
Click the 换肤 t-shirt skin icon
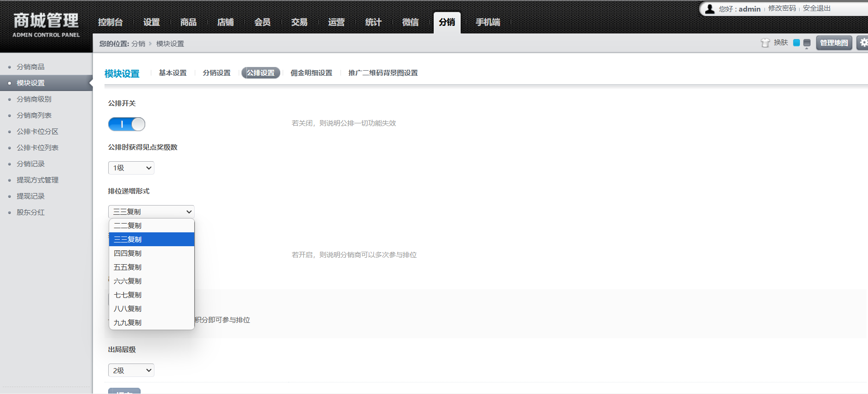pos(765,43)
